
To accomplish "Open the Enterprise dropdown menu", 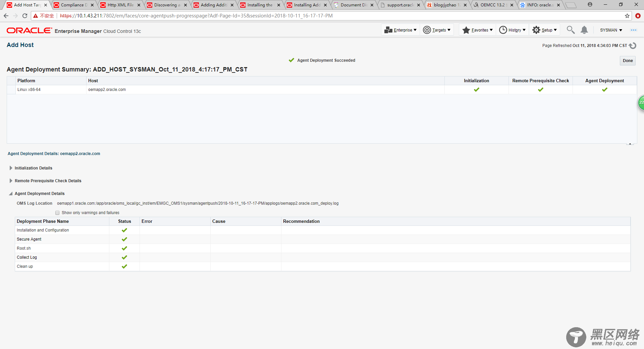I will (x=401, y=30).
